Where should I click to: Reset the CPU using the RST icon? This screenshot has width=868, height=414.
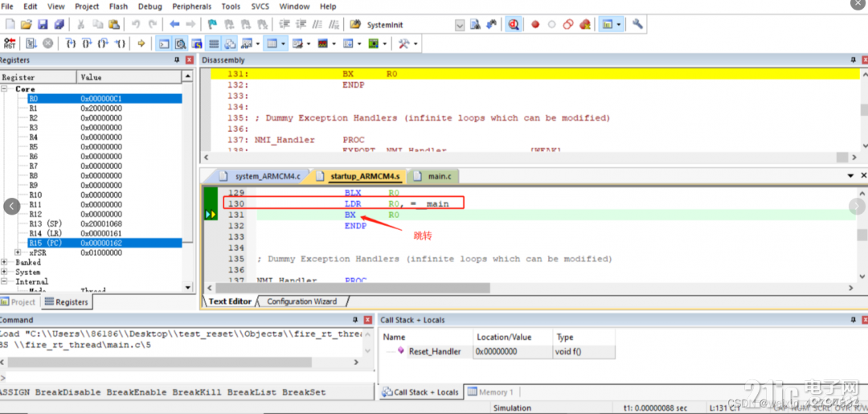(10, 43)
